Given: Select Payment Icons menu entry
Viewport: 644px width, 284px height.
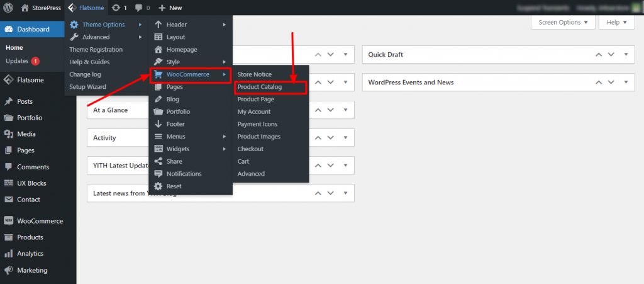Looking at the screenshot, I should click(257, 124).
